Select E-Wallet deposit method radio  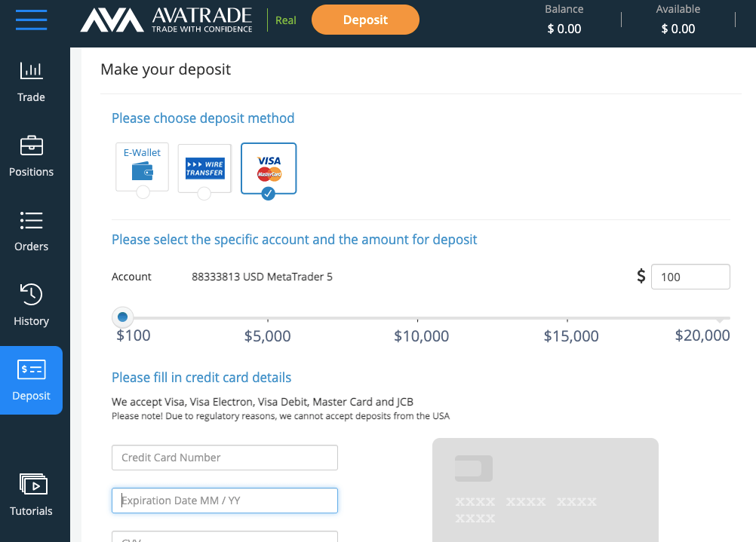(143, 192)
